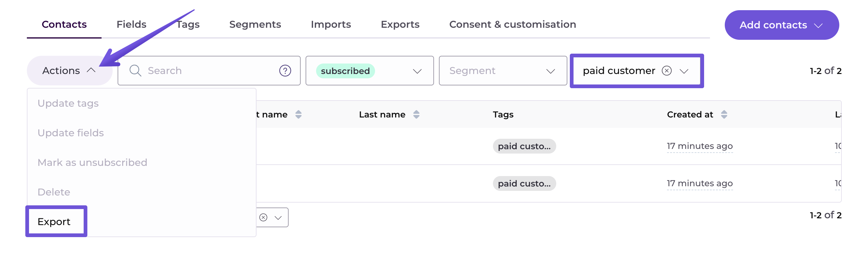Expand the paid customer tag dropdown chevron
Image resolution: width=868 pixels, height=259 pixels.
(684, 71)
